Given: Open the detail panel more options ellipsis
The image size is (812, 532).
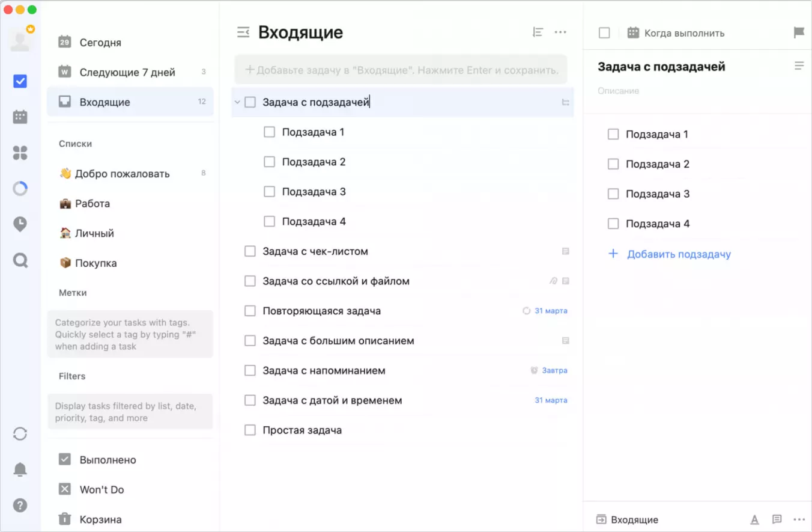Looking at the screenshot, I should 799,519.
